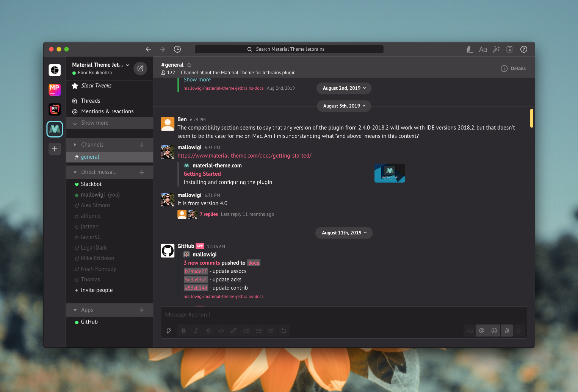Open emoji picker in composer

tap(494, 331)
